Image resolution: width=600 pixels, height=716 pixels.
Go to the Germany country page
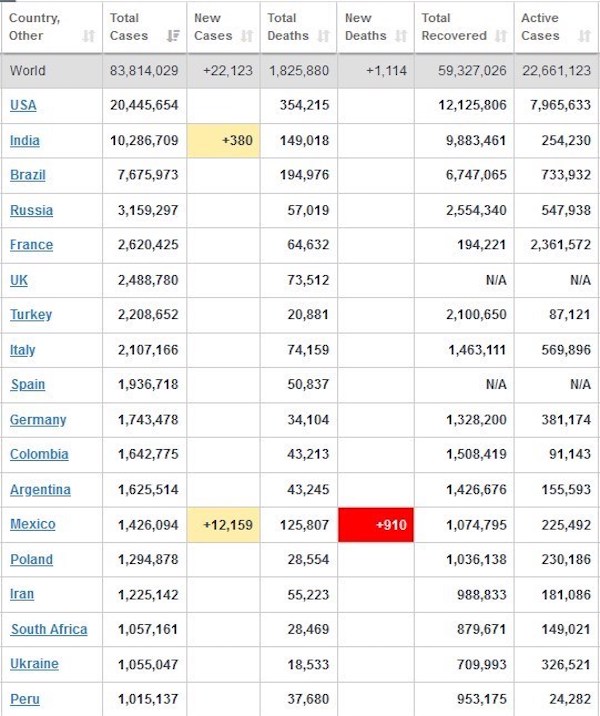38,420
